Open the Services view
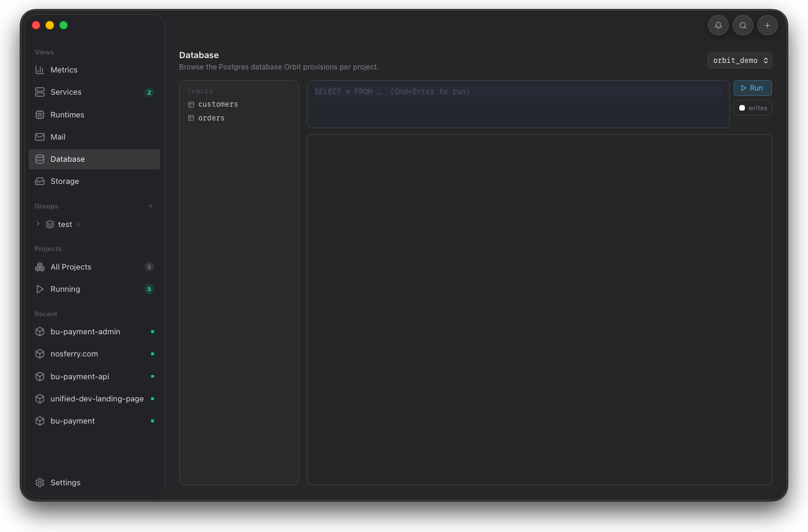The height and width of the screenshot is (532, 808). click(x=94, y=92)
